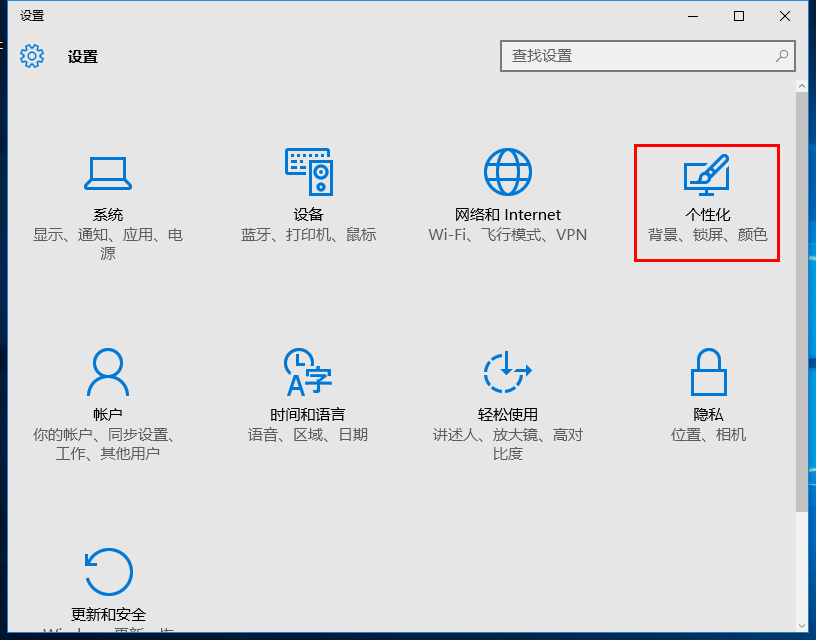Open the 时间和语言 clock icon
Viewport: 816px width, 640px height.
(308, 373)
